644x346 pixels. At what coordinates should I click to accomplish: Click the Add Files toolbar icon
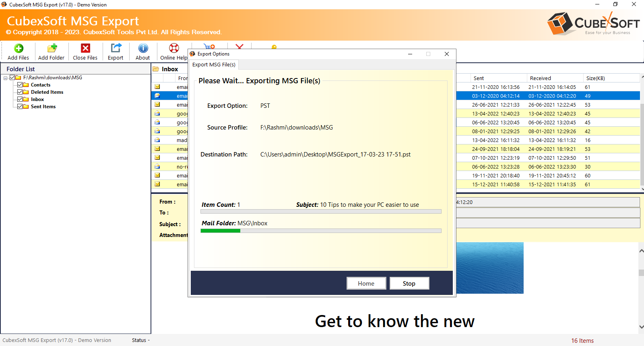19,48
